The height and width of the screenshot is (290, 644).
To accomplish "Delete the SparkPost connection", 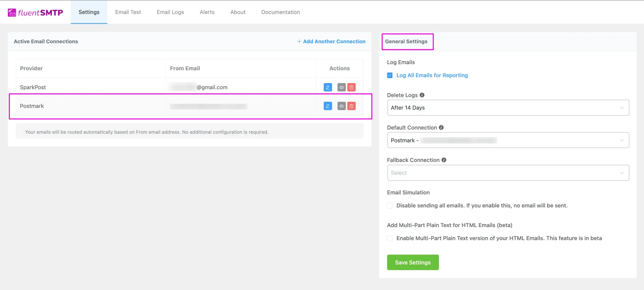I will pyautogui.click(x=351, y=87).
